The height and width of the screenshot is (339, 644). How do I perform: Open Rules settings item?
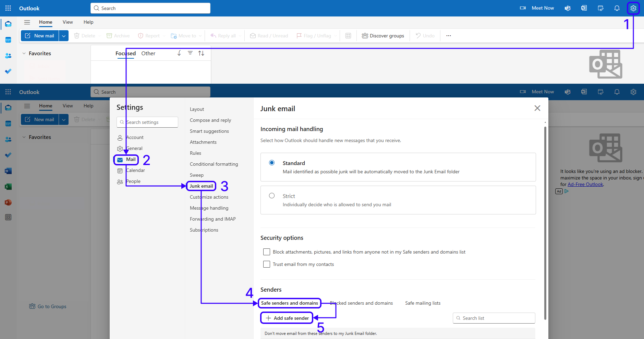tap(195, 153)
